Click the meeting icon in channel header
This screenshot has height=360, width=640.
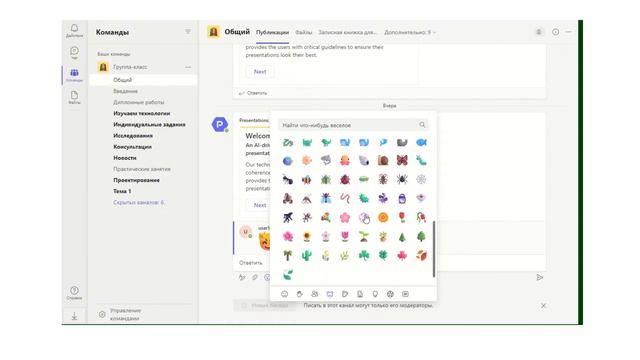pyautogui.click(x=539, y=32)
